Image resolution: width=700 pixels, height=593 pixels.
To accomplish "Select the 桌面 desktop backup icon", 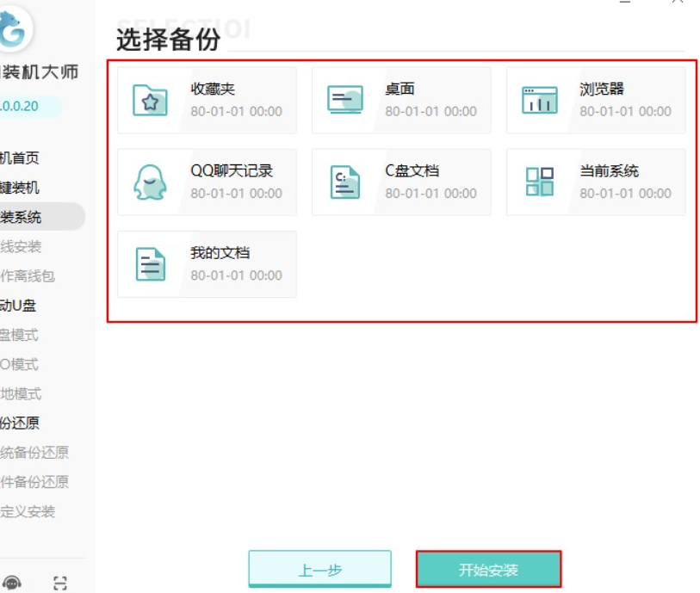I will tap(344, 100).
